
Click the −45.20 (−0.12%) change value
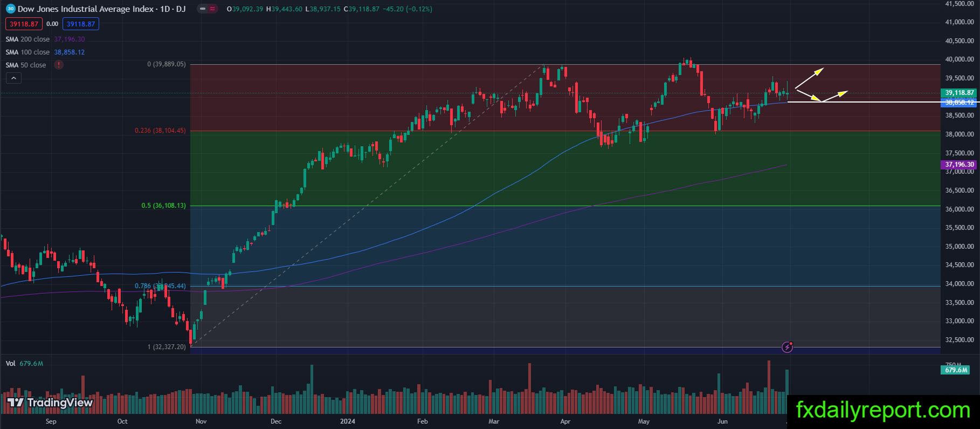pos(407,9)
